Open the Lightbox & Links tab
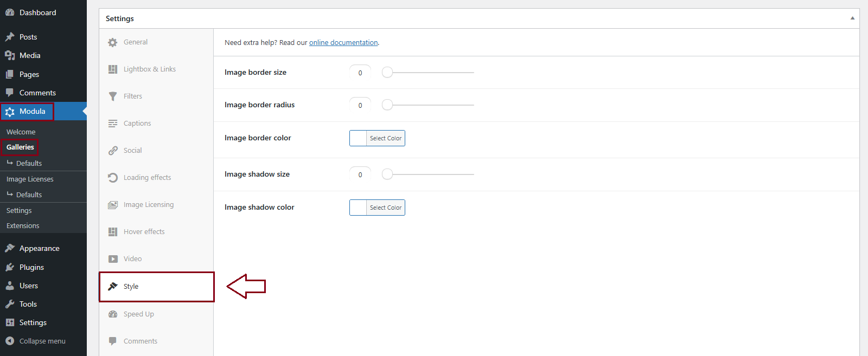 [149, 69]
